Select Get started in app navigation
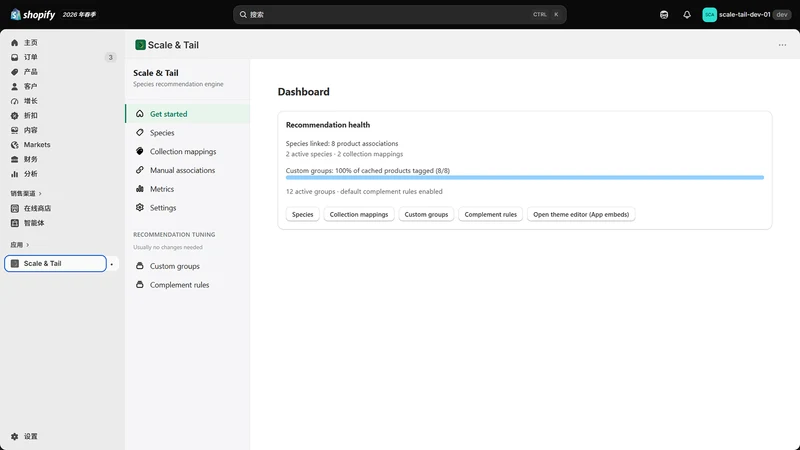Viewport: 800px width, 450px height. (x=188, y=114)
